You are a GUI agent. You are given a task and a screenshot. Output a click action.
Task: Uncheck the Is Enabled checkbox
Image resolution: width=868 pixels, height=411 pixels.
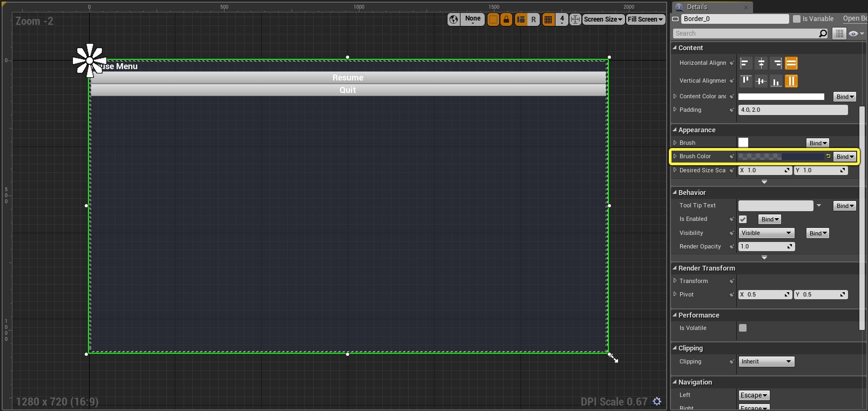click(743, 219)
